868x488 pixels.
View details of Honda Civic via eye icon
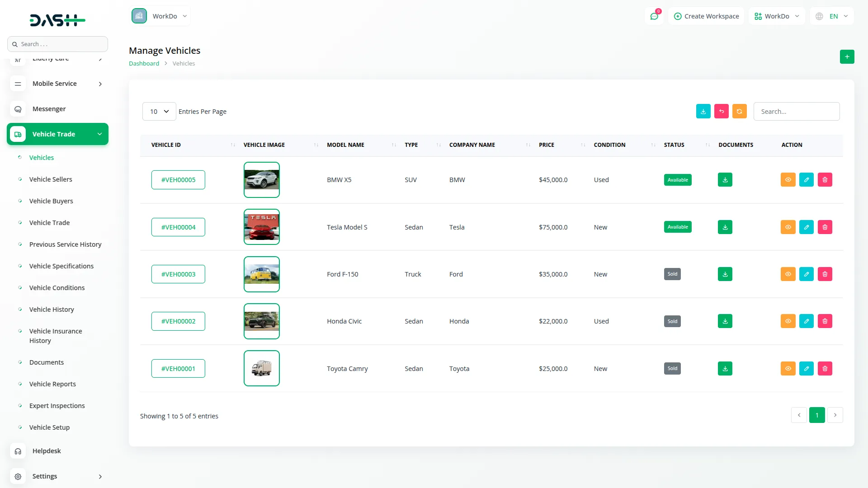click(x=788, y=321)
